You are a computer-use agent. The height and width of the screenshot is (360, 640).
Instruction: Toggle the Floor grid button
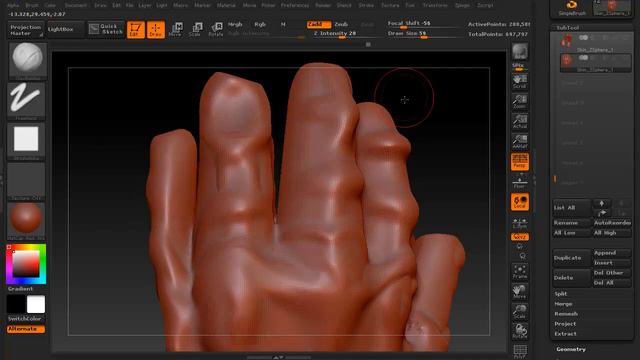pyautogui.click(x=520, y=182)
